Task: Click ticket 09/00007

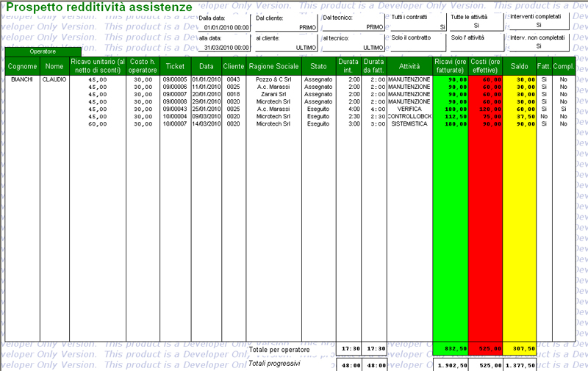Action: click(175, 95)
